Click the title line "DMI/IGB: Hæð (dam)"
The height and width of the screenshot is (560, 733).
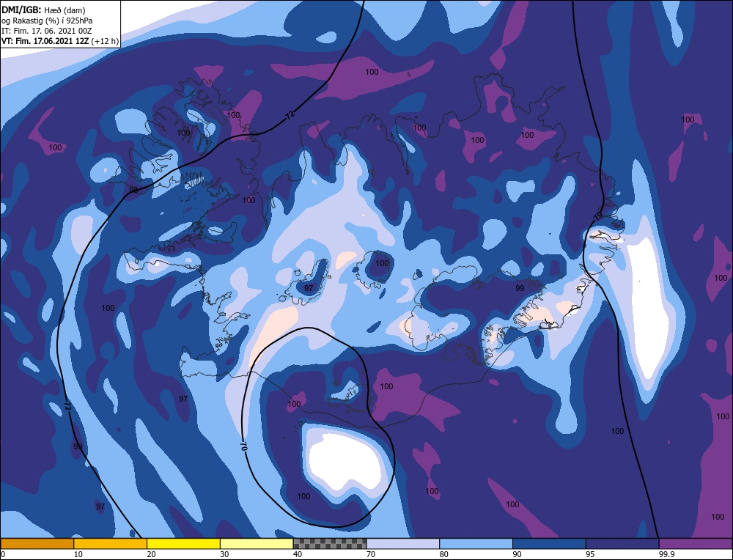pos(44,10)
